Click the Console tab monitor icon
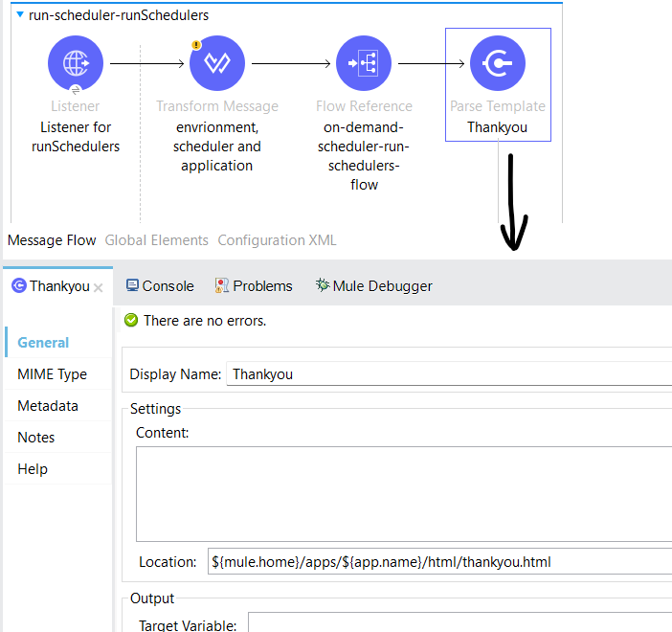Screen dimensions: 672x632 [132, 285]
